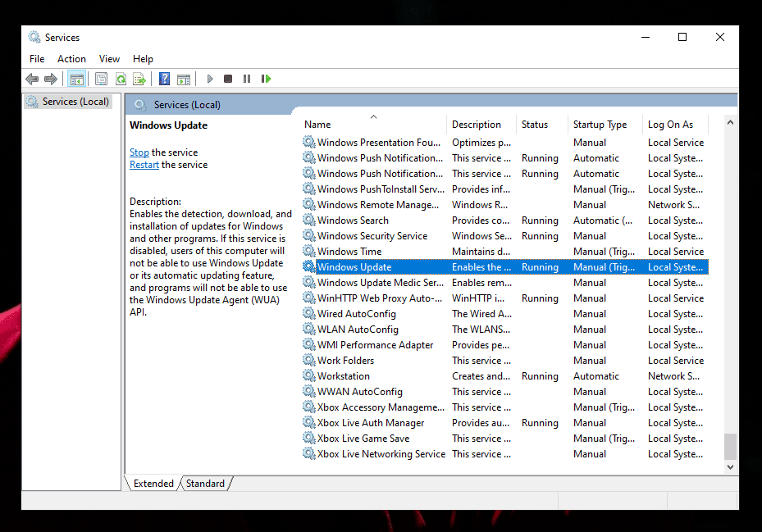
Task: Open the File menu
Action: point(37,59)
